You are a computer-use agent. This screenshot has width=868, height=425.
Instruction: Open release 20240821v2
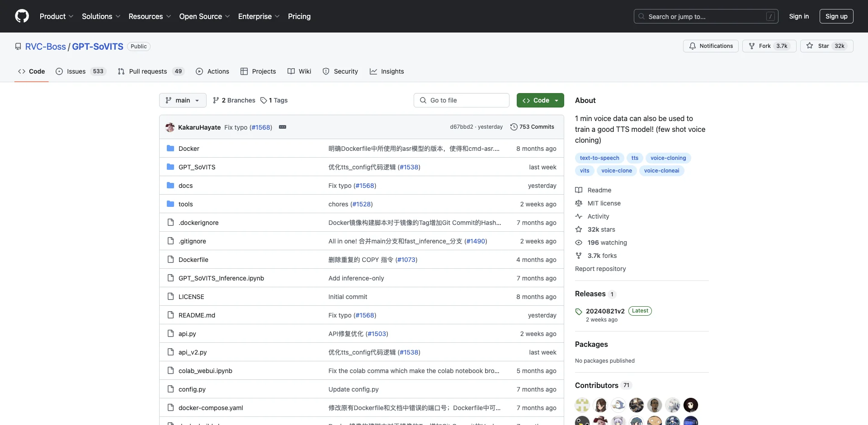point(605,311)
